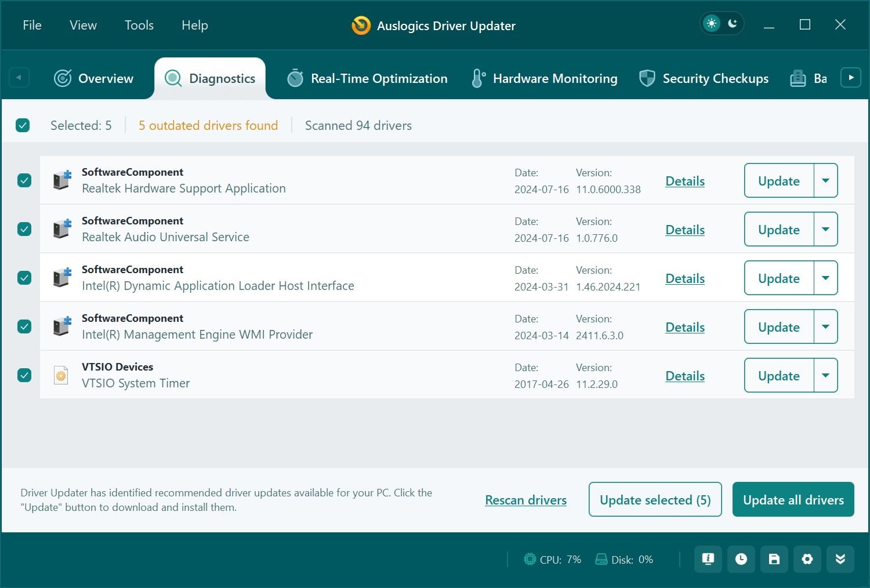Click the '5 outdated drivers found' text
Viewport: 870px width, 588px height.
tap(208, 125)
